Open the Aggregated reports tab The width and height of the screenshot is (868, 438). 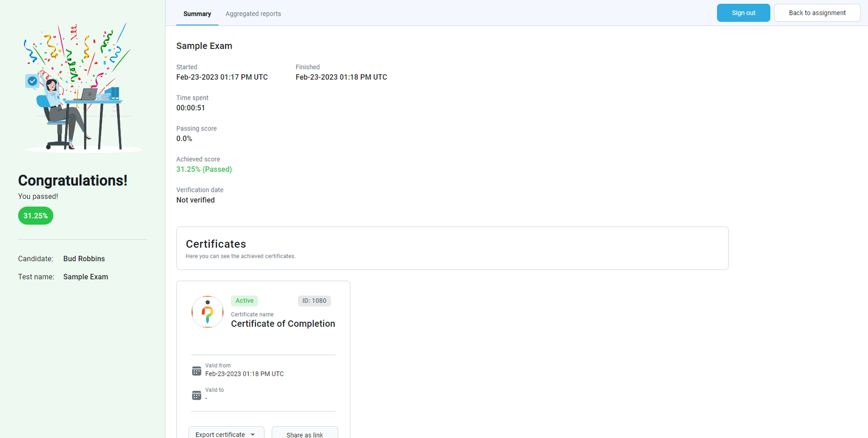pyautogui.click(x=253, y=14)
